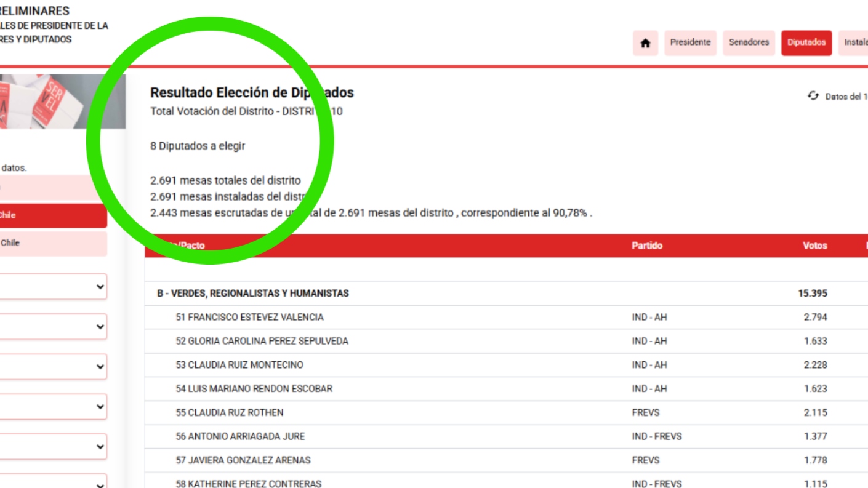Open the partially visible Instala tab
Screen dimensions: 868x488
tap(854, 43)
